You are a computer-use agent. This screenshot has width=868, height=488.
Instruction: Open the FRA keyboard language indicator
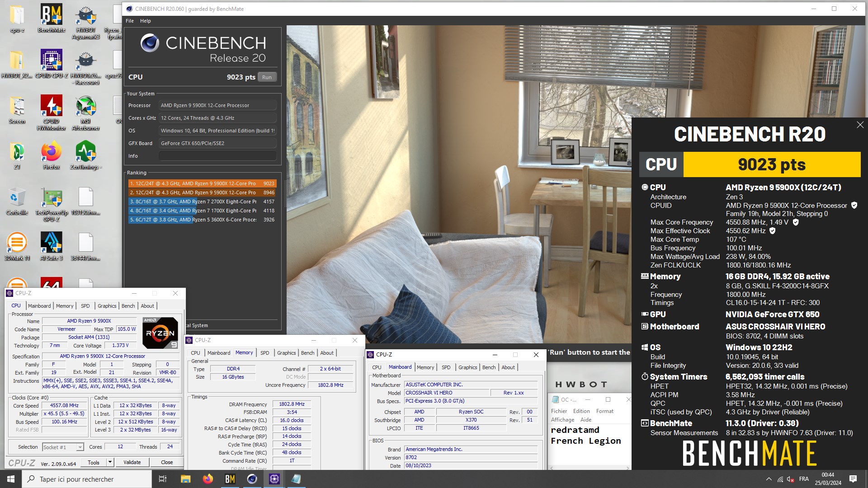tap(804, 479)
